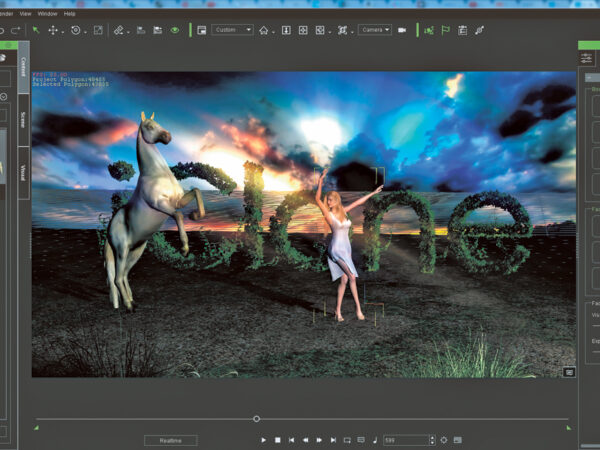
Task: Click the Realtime button
Action: point(170,440)
